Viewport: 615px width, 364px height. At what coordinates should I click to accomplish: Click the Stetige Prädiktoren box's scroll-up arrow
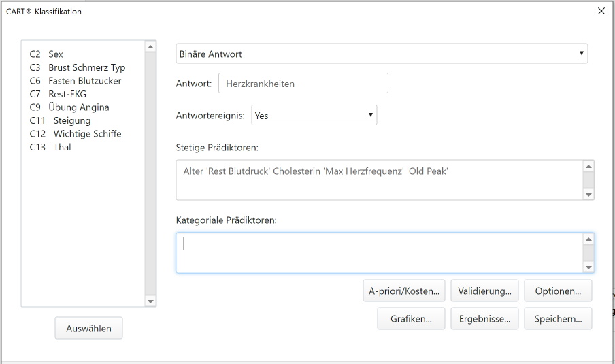pos(588,166)
